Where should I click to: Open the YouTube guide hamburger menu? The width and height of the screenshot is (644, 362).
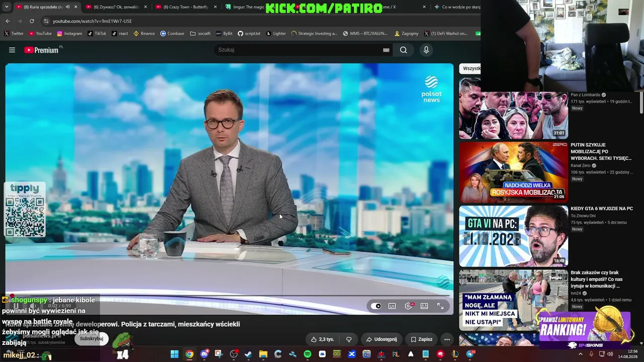(12, 50)
